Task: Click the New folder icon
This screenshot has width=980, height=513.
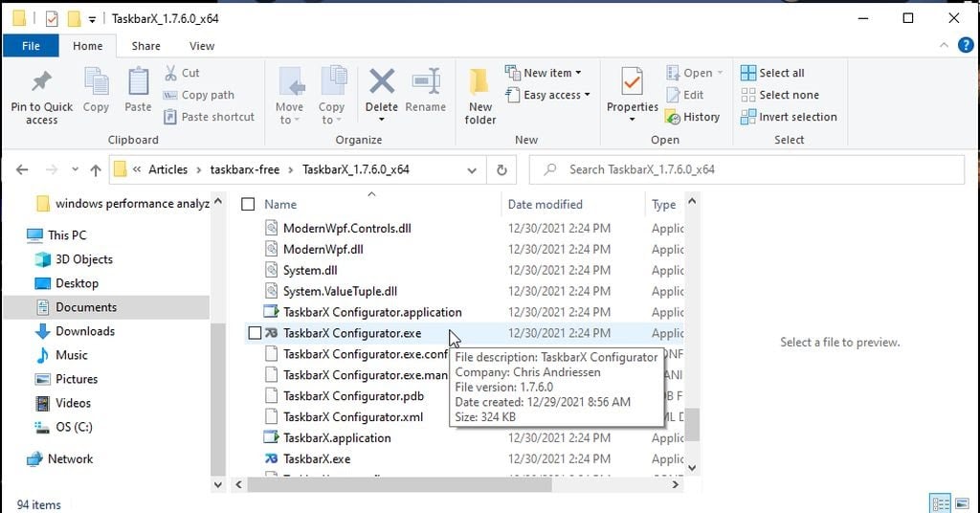Action: (479, 82)
